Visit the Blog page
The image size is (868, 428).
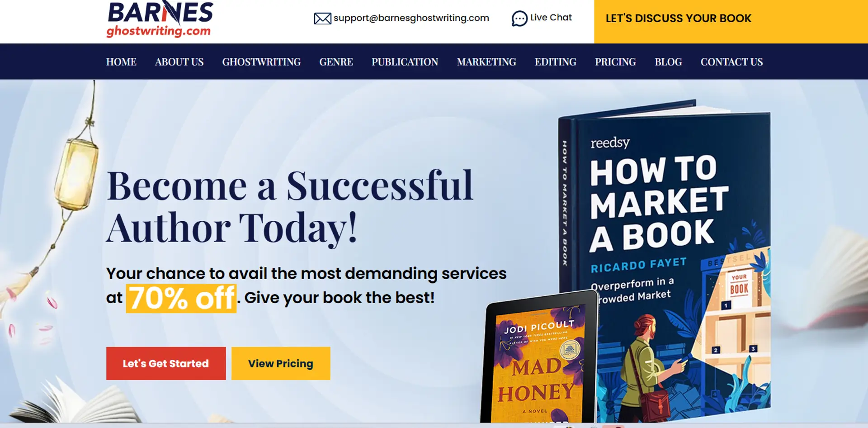click(668, 62)
